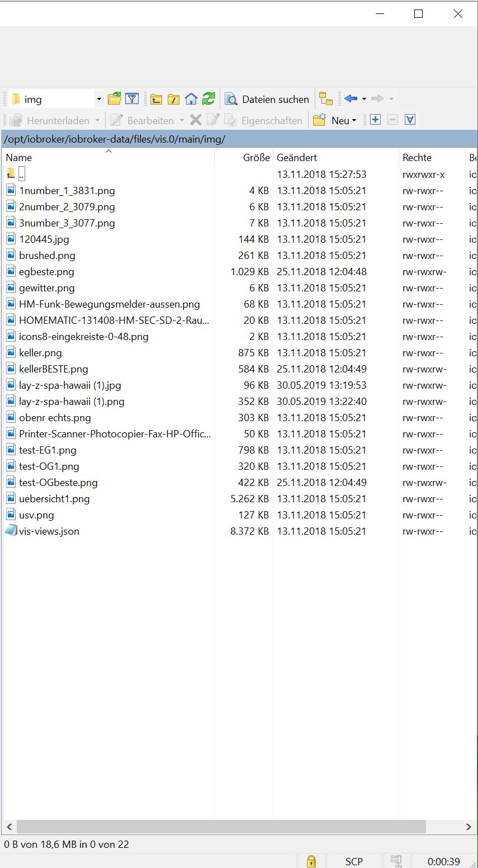Click the invert selection check icon

click(410, 120)
